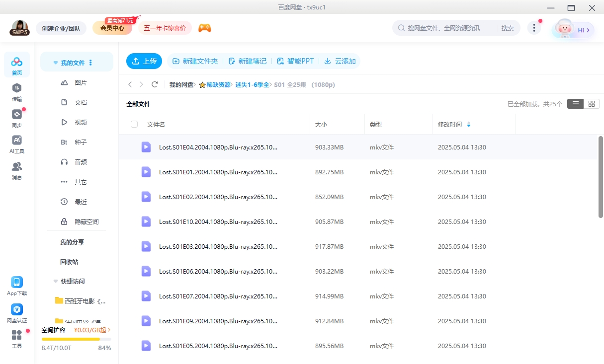604x364 pixels.
Task: Open the three-dot more menu in header
Action: 534,28
